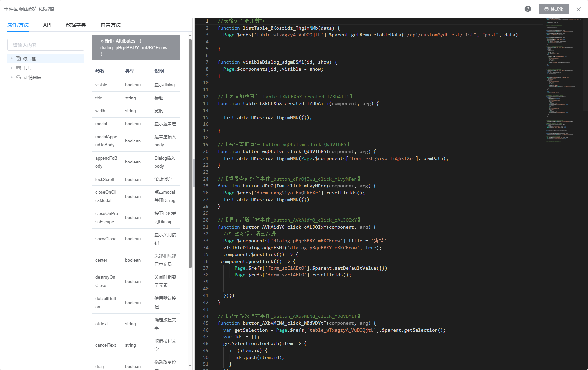This screenshot has width=588, height=370.
Task: Click the 说明 column header
Action: coord(159,71)
